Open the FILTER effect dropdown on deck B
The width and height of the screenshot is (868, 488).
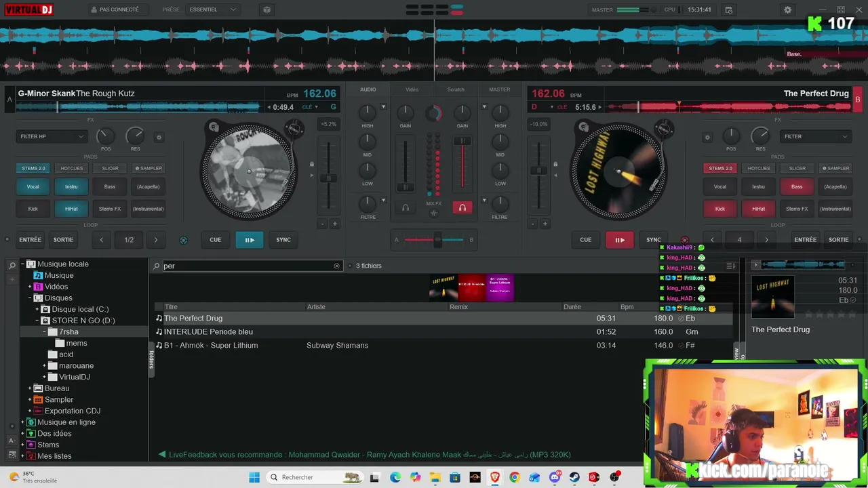[x=816, y=137]
